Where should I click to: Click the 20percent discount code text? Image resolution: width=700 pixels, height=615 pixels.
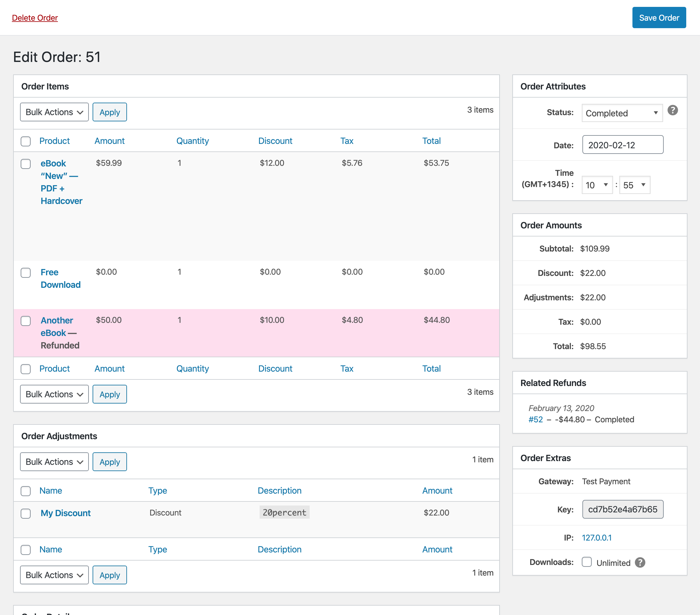click(284, 512)
